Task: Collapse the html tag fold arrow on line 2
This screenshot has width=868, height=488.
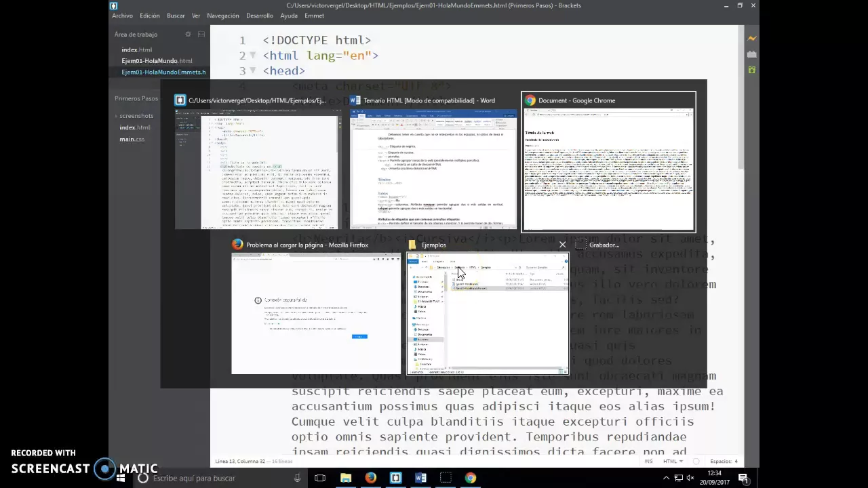Action: coord(253,56)
